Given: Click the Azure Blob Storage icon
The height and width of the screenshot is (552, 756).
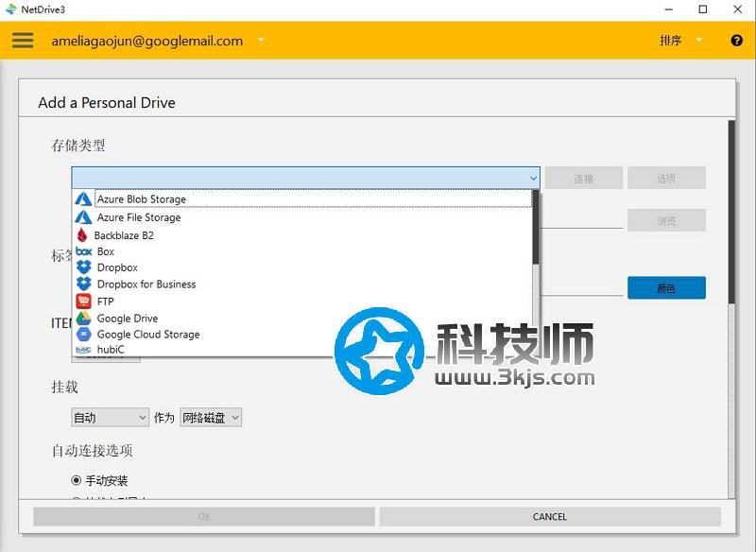Looking at the screenshot, I should 83,199.
